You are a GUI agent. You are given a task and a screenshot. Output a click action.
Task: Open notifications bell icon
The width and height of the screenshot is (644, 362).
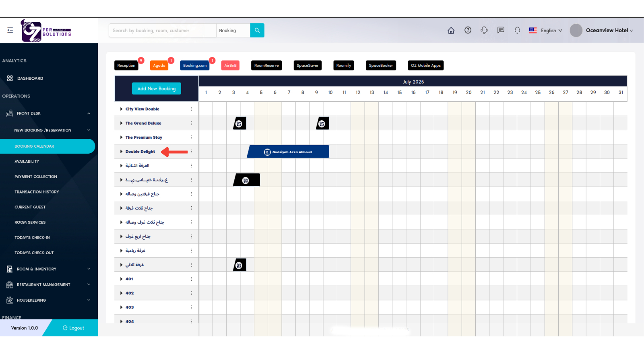(517, 30)
